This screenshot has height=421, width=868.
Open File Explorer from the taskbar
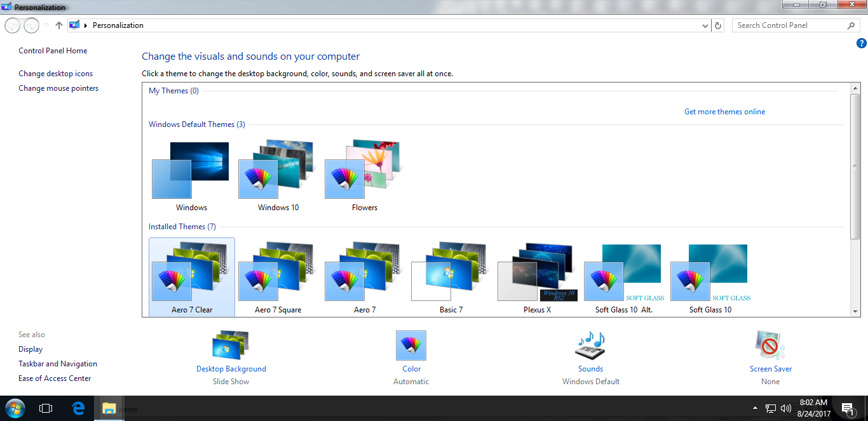pos(109,408)
